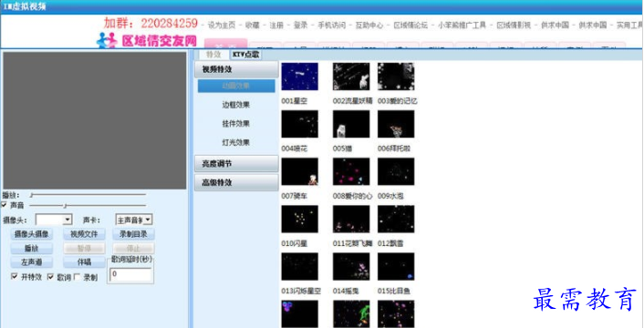The image size is (644, 328).
Task: Apply the 012飘雪 effect thumbnail
Action: 396,219
